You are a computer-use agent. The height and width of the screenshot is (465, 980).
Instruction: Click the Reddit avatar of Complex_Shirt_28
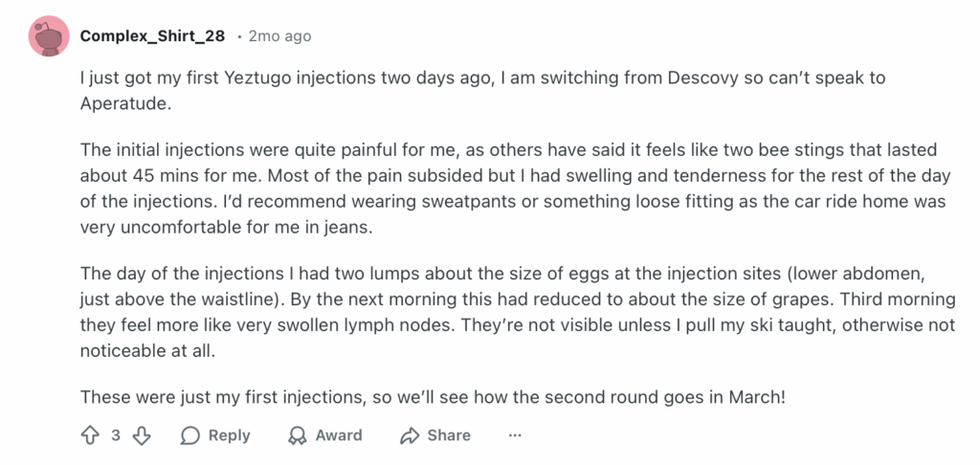49,35
